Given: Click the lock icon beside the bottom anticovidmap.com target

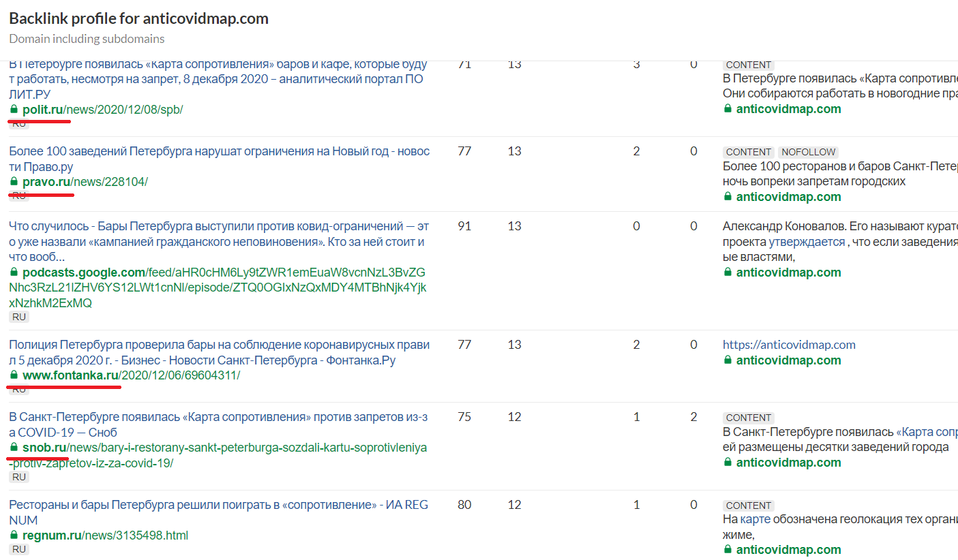Looking at the screenshot, I should [x=728, y=550].
